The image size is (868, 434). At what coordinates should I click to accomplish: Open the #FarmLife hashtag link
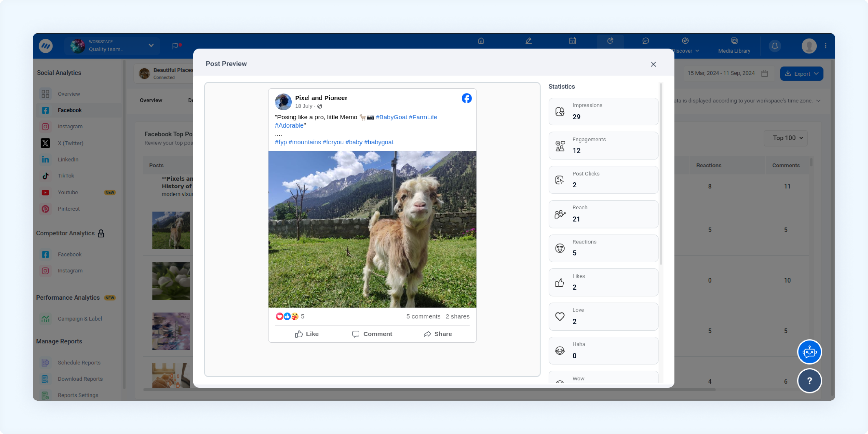[x=422, y=117]
